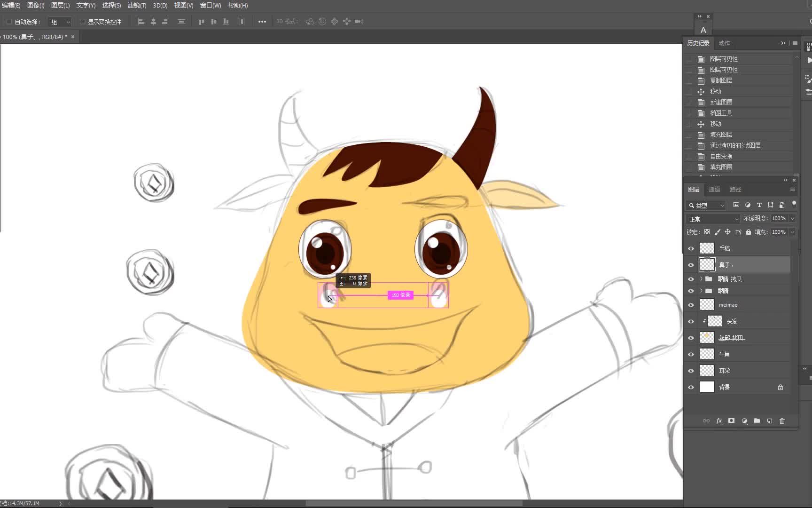The height and width of the screenshot is (508, 812).
Task: Click the align left edges icon
Action: pos(141,22)
